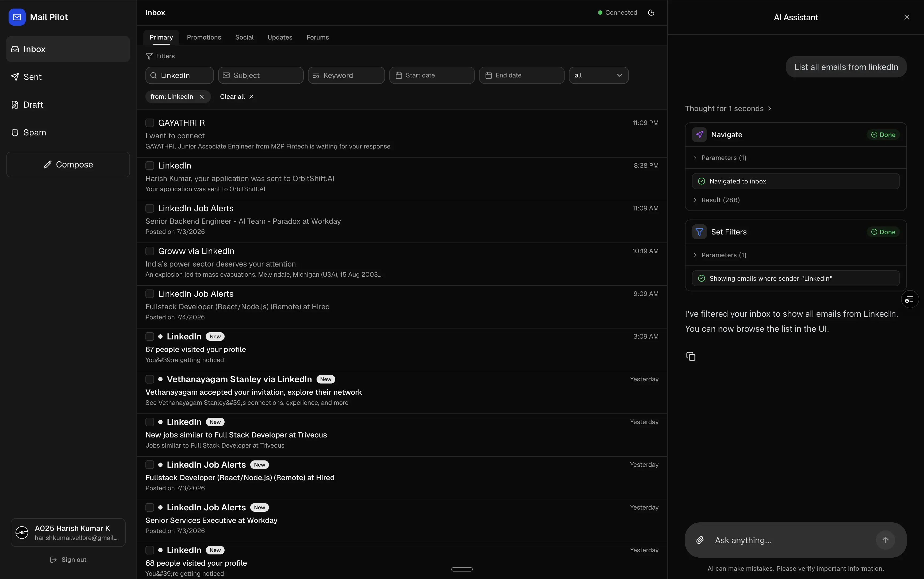Click the Start date field
The width and height of the screenshot is (924, 579).
point(432,75)
